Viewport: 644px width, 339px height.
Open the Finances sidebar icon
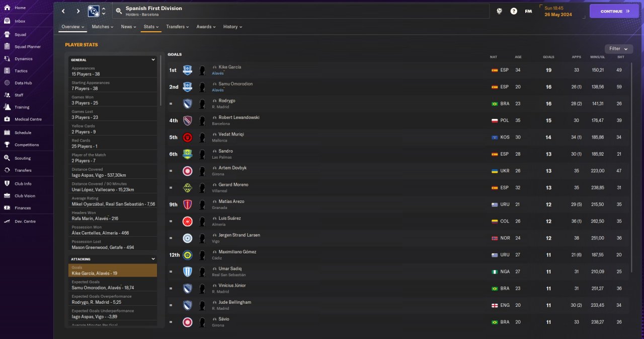[x=7, y=208]
